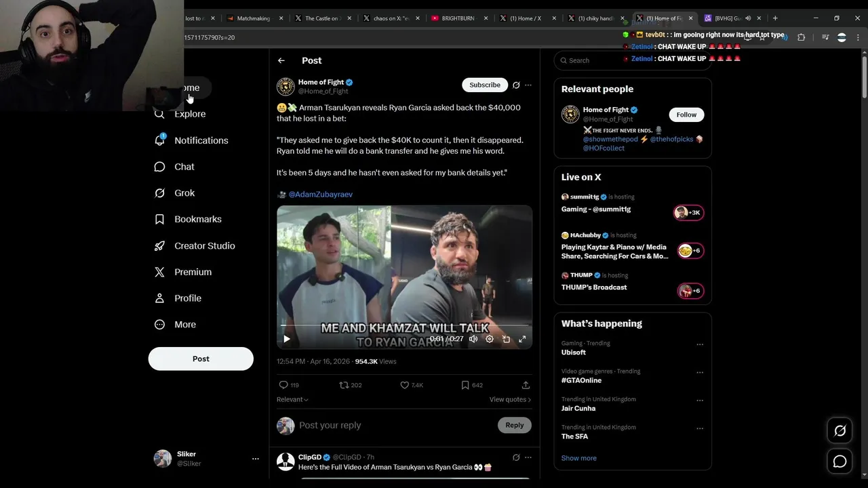868x488 pixels.
Task: Open @AdamZubayraev mention link
Action: click(x=321, y=195)
